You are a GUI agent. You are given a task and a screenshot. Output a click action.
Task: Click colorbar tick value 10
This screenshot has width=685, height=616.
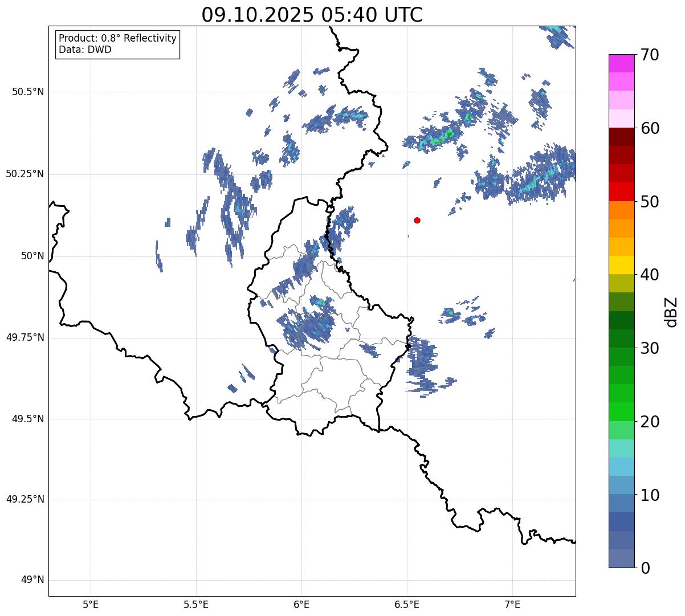pyautogui.click(x=650, y=495)
